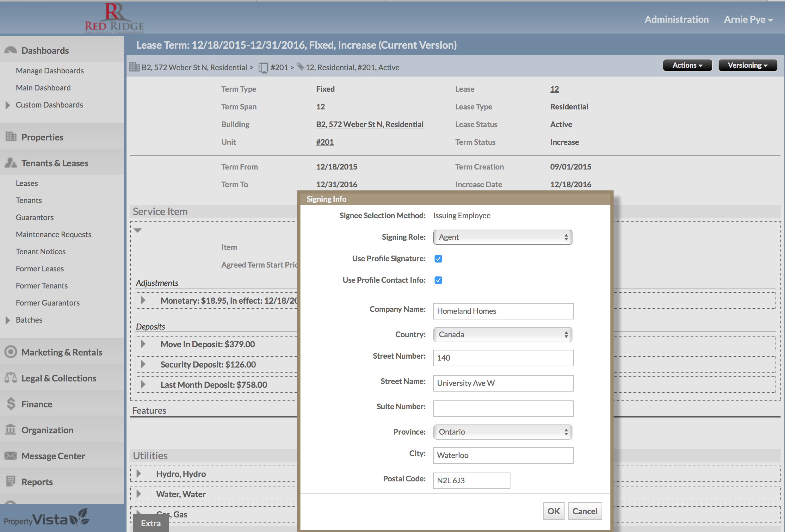Screen dimensions: 785x532
Task: Uncheck Use Profile Contact Info checkbox
Action: [438, 280]
